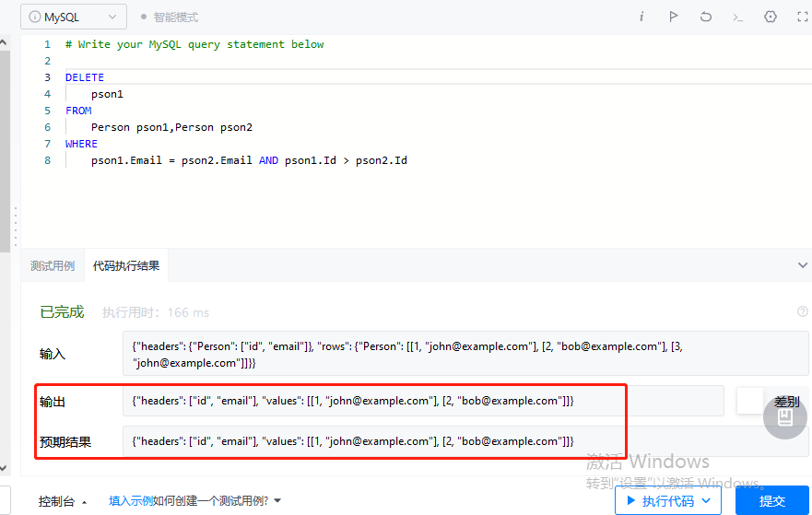This screenshot has width=812, height=515.
Task: Click the info 'i' icon in editor toolbar
Action: (x=641, y=17)
